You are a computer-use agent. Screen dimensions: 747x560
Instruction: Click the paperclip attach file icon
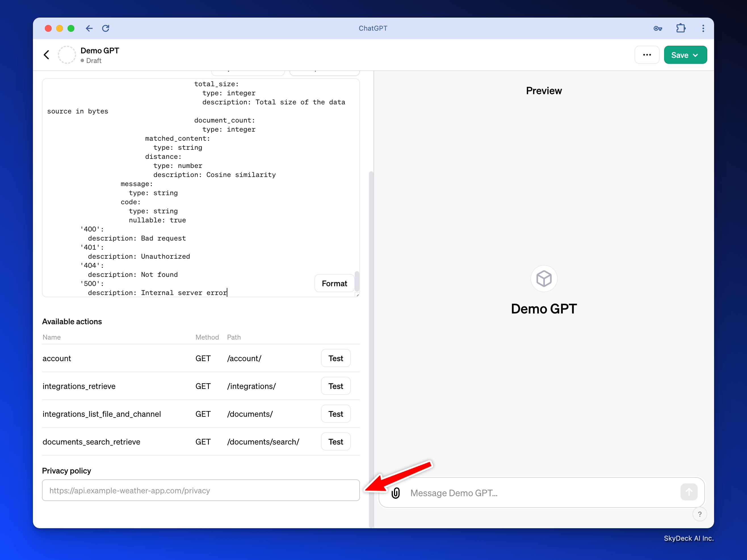coord(396,493)
